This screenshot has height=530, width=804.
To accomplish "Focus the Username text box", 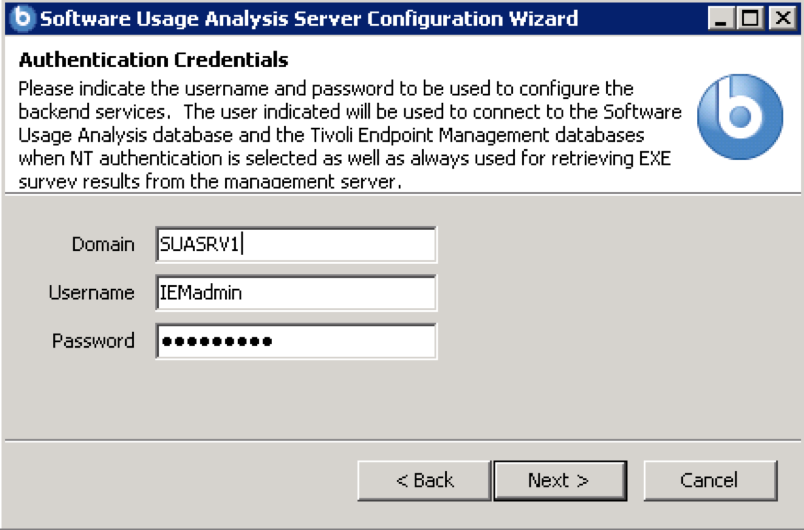I will pyautogui.click(x=296, y=293).
